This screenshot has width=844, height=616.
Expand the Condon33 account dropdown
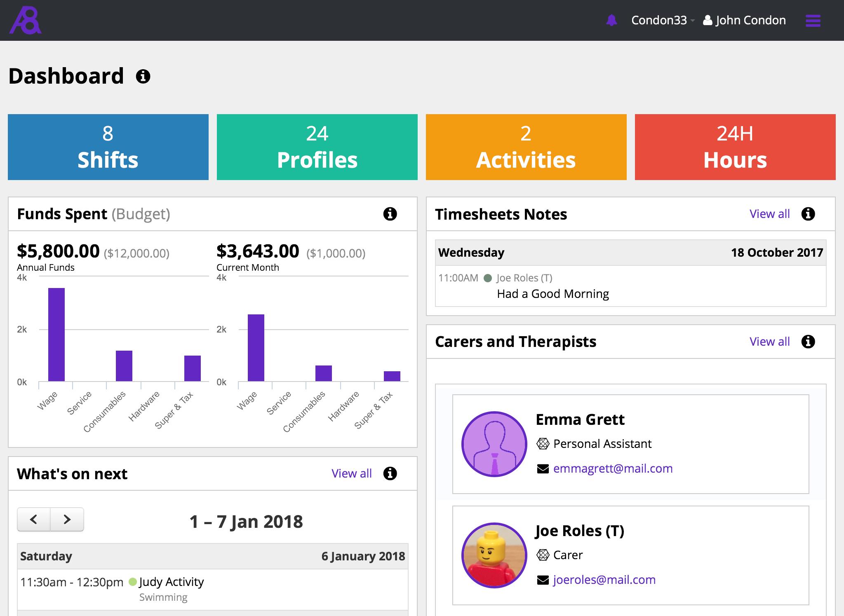pos(663,20)
